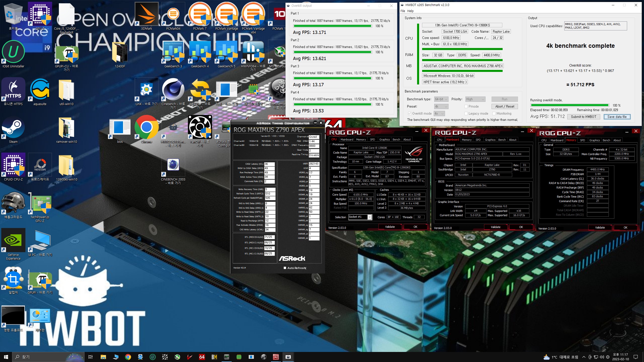The width and height of the screenshot is (644, 362).
Task: Open the aquasuite desktop icon
Action: click(x=40, y=92)
